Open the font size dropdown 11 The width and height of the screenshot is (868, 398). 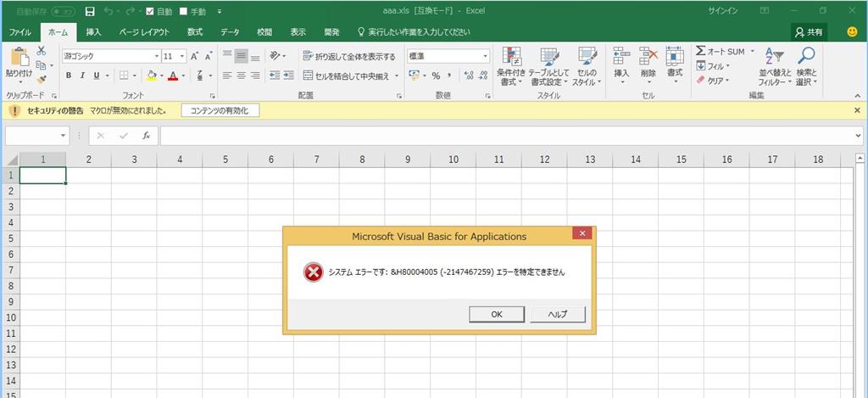coord(182,56)
